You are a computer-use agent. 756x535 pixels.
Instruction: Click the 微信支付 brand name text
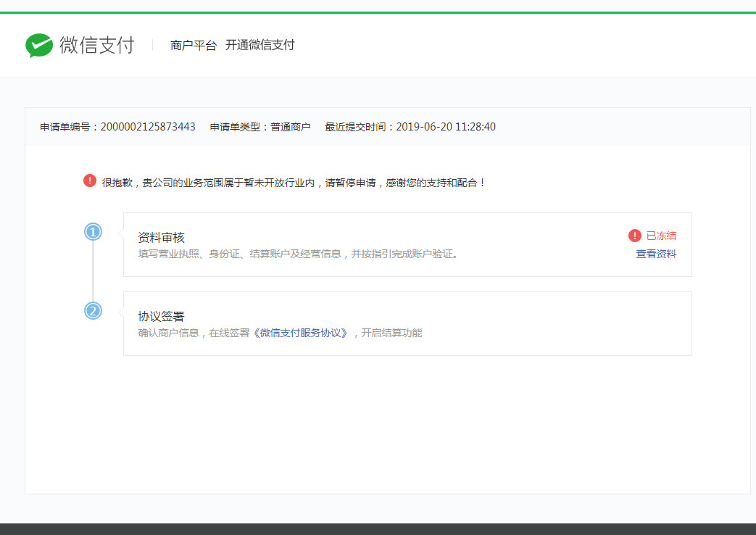coord(96,45)
